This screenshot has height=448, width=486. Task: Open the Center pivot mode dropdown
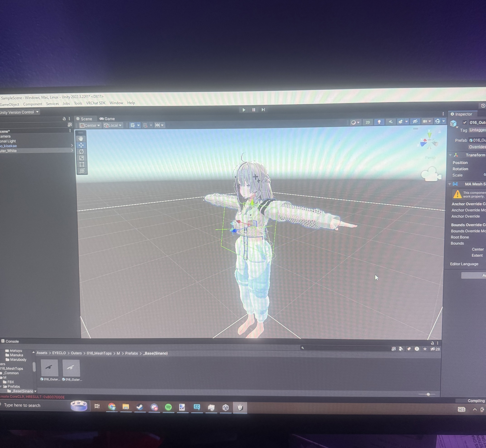[x=90, y=125]
